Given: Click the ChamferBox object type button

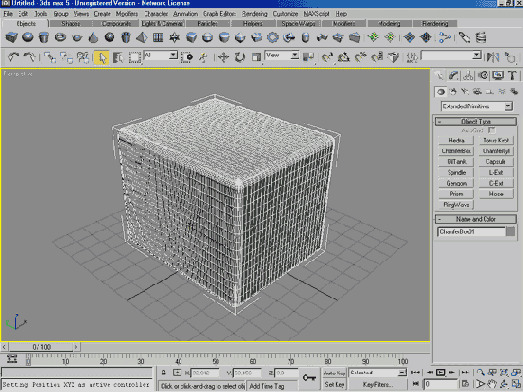Looking at the screenshot, I should 456,151.
